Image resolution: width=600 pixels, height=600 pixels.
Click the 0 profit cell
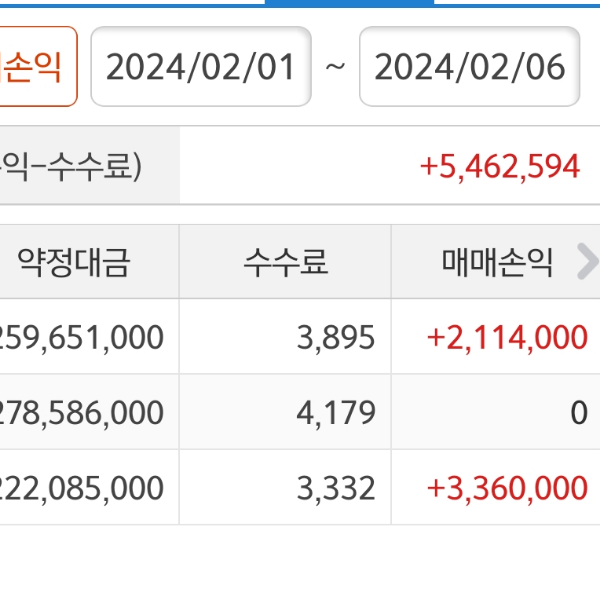(578, 413)
